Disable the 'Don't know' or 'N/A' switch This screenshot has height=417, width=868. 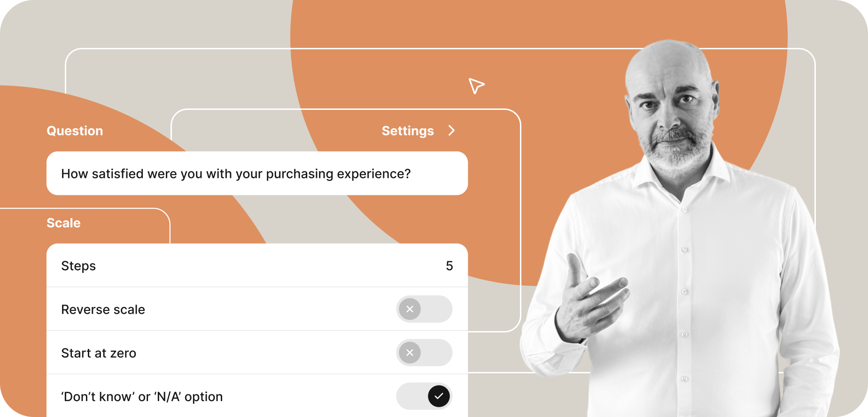click(x=424, y=396)
